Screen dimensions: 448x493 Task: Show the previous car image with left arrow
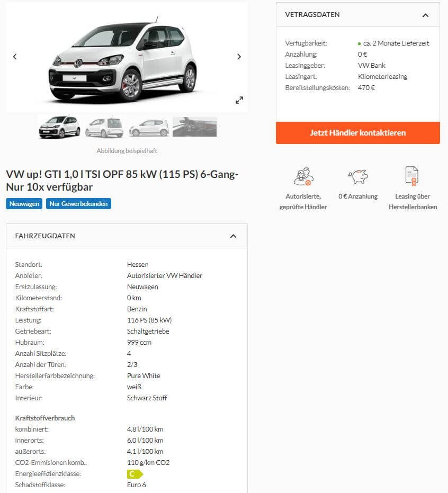[15, 57]
